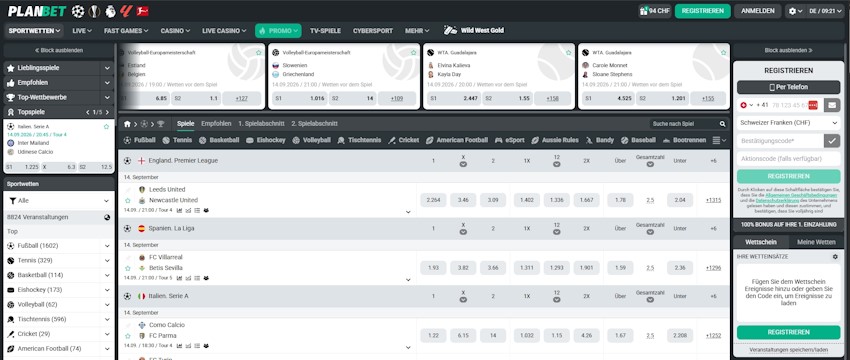Open the Alle filter dropdown in Sportwetten
The image size is (850, 360).
59,201
